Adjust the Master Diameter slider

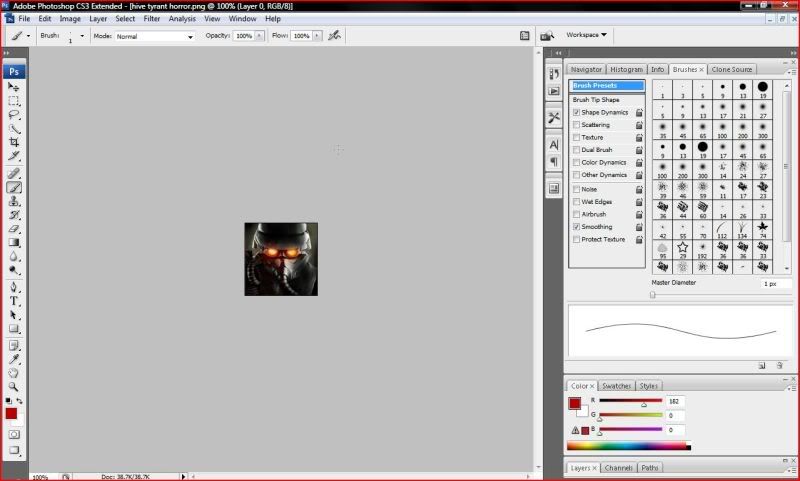[653, 295]
